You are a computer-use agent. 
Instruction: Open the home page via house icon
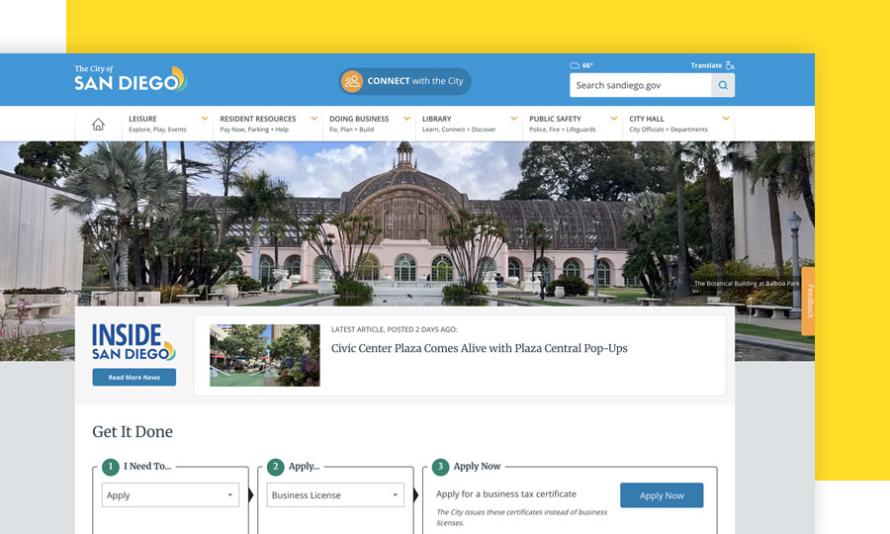[98, 124]
